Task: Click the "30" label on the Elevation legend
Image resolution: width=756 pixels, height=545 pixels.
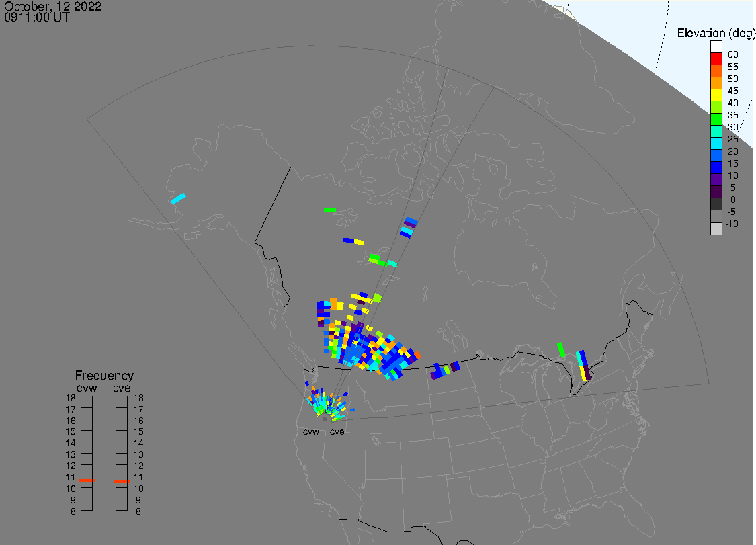Action: point(733,127)
